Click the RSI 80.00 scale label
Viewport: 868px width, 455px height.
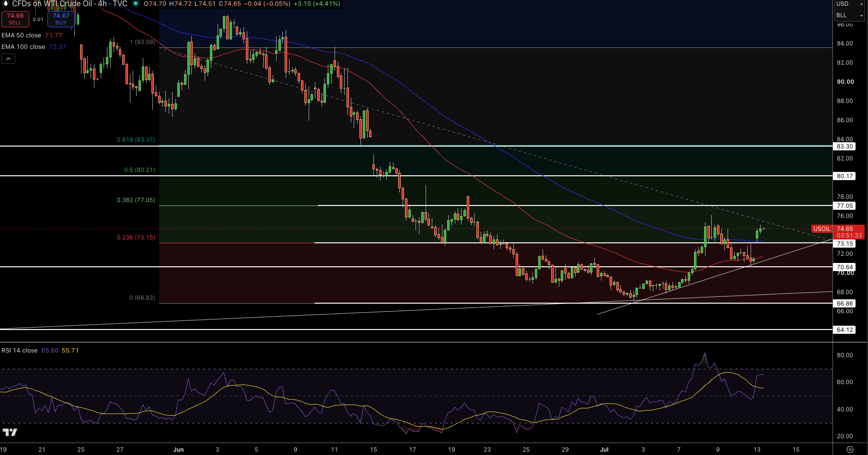tap(845, 355)
